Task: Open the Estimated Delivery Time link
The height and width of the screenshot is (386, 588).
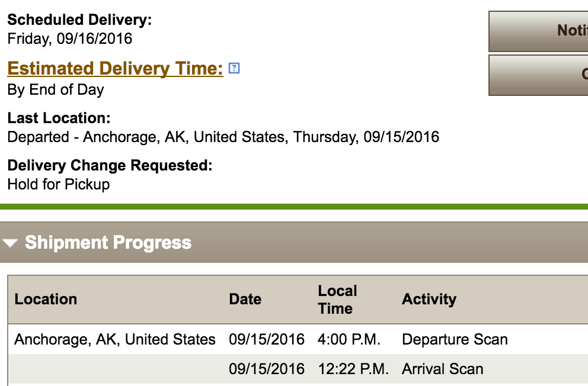Action: pyautogui.click(x=115, y=69)
